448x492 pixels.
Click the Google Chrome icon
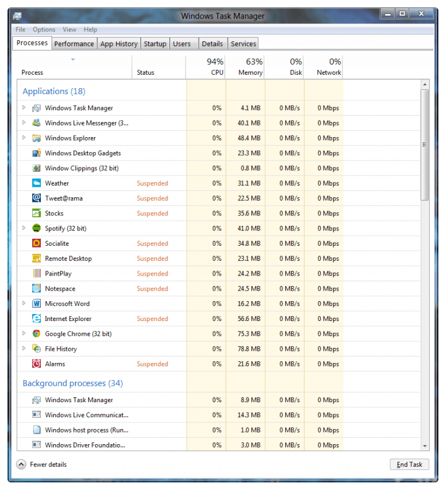click(x=36, y=334)
